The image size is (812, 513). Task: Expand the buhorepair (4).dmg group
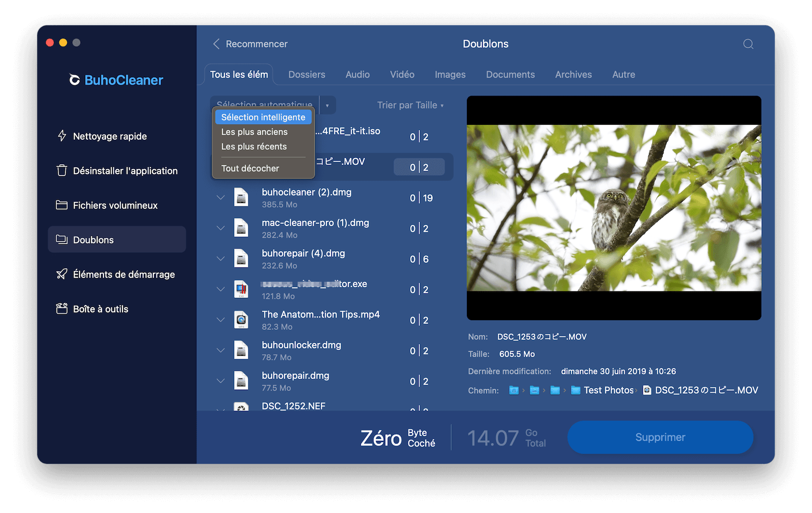(220, 259)
